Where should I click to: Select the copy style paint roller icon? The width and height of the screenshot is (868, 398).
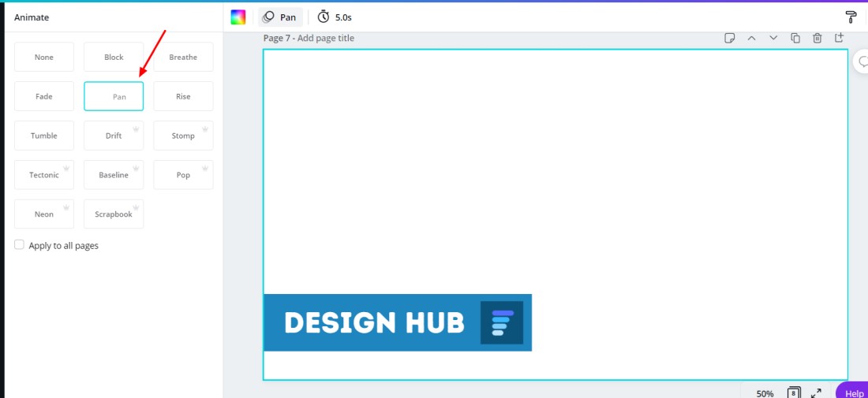(x=851, y=17)
